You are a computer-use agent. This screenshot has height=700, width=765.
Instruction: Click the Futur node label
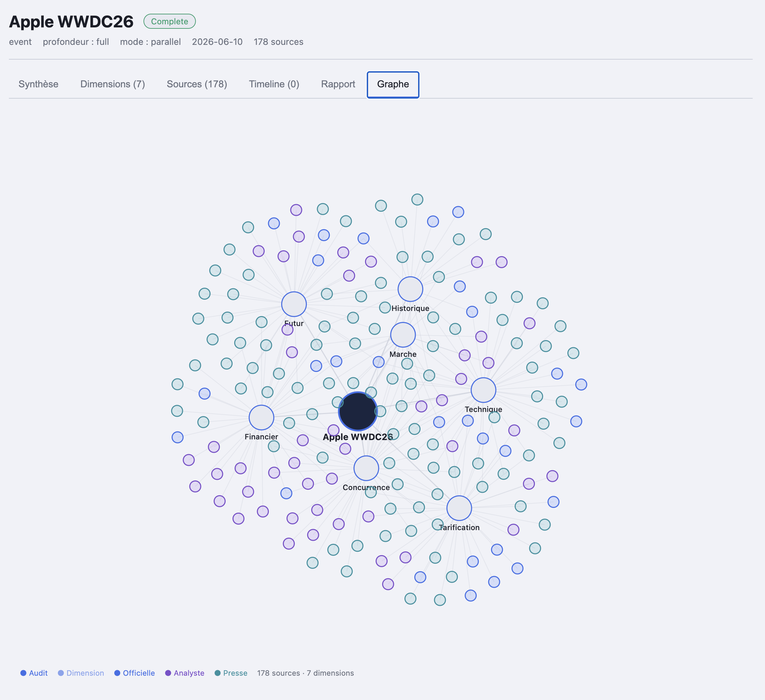294,324
